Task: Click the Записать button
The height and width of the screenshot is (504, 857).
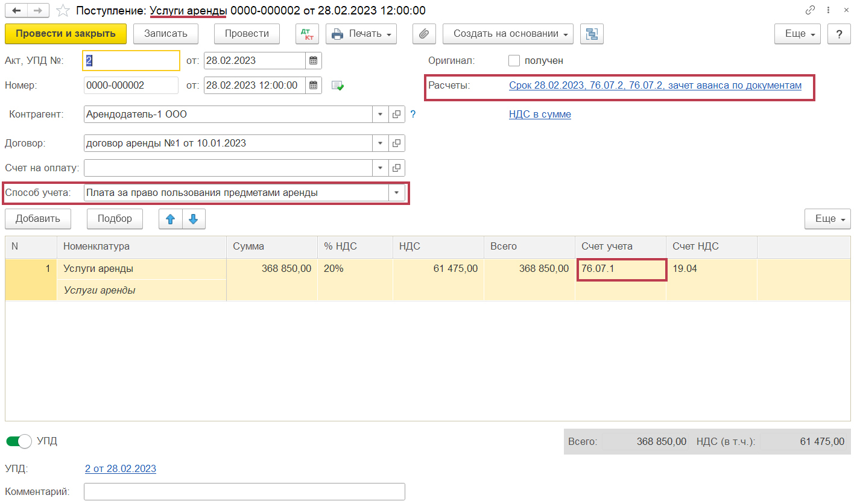Action: click(x=166, y=34)
